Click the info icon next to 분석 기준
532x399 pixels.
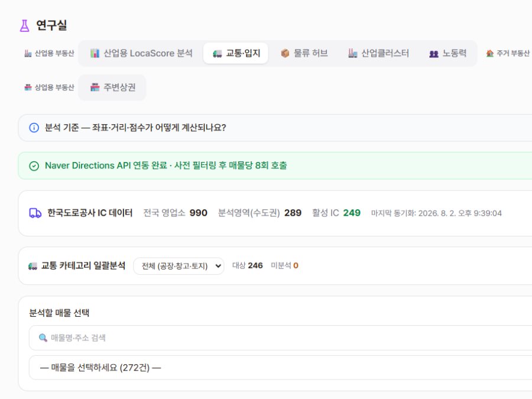34,128
